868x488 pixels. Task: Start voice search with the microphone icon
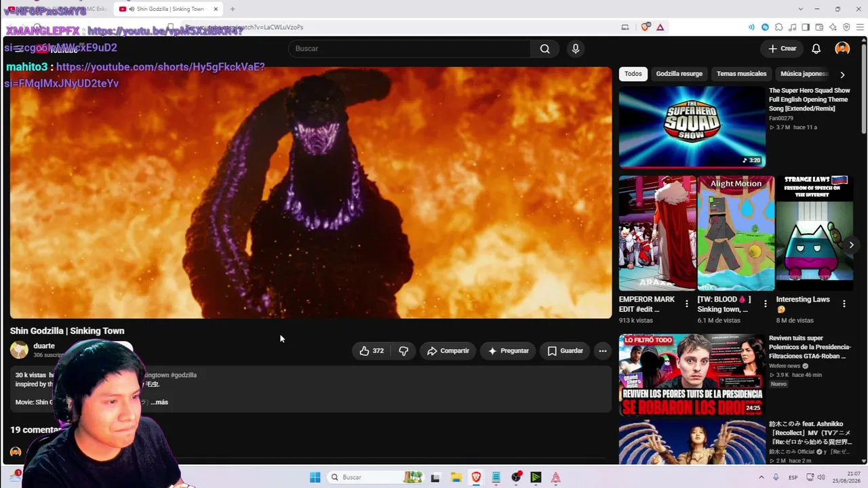pyautogui.click(x=575, y=49)
